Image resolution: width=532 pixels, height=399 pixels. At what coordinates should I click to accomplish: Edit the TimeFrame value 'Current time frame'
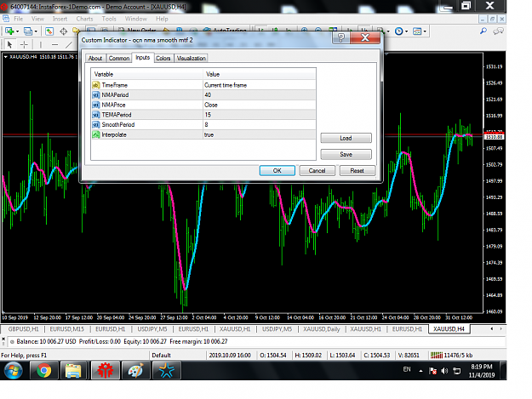click(260, 85)
